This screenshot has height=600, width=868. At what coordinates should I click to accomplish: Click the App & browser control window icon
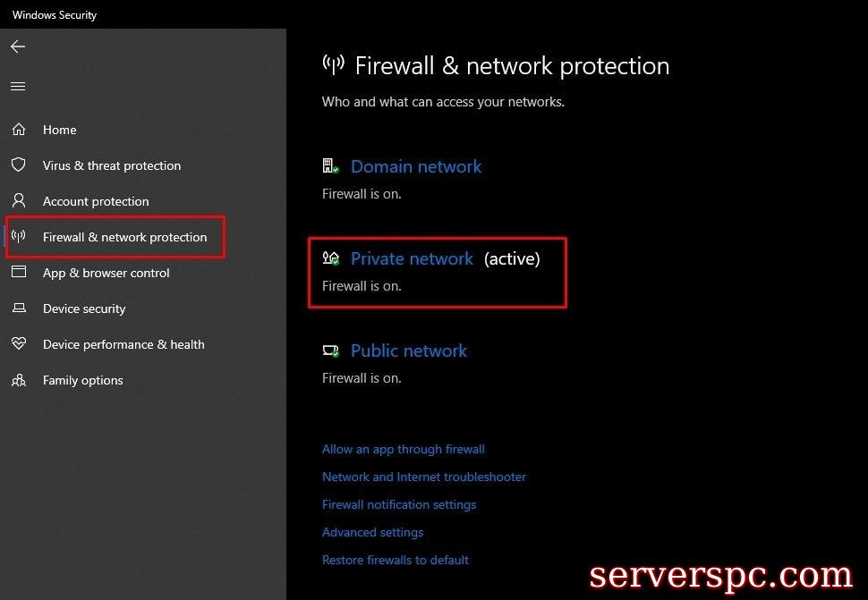(x=19, y=273)
